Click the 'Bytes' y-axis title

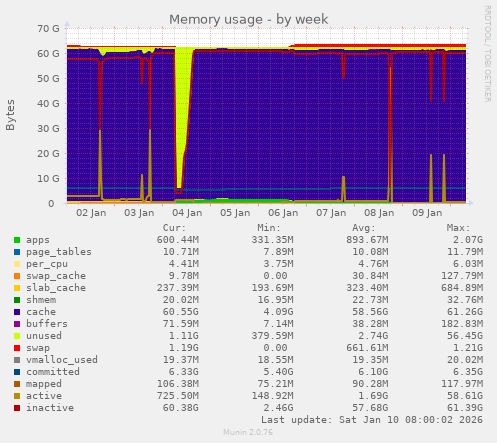(x=10, y=115)
